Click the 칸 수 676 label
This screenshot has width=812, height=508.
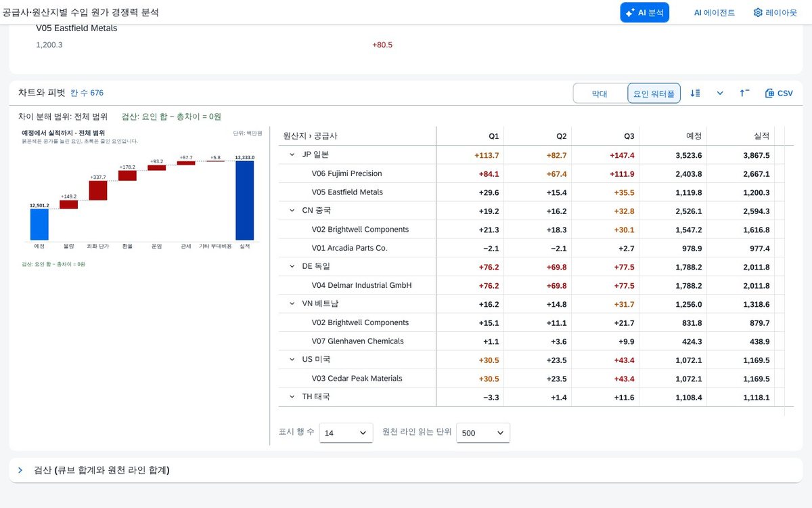pos(87,93)
